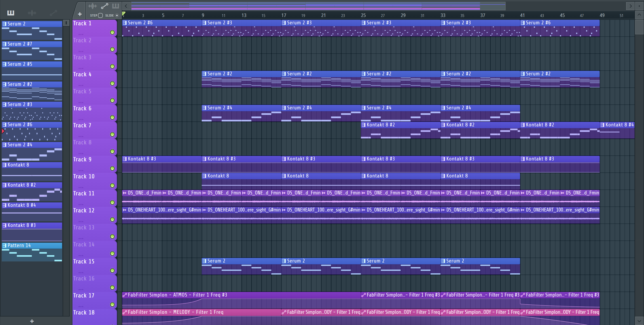Select the Track 10 header
644x325 pixels.
[95, 181]
